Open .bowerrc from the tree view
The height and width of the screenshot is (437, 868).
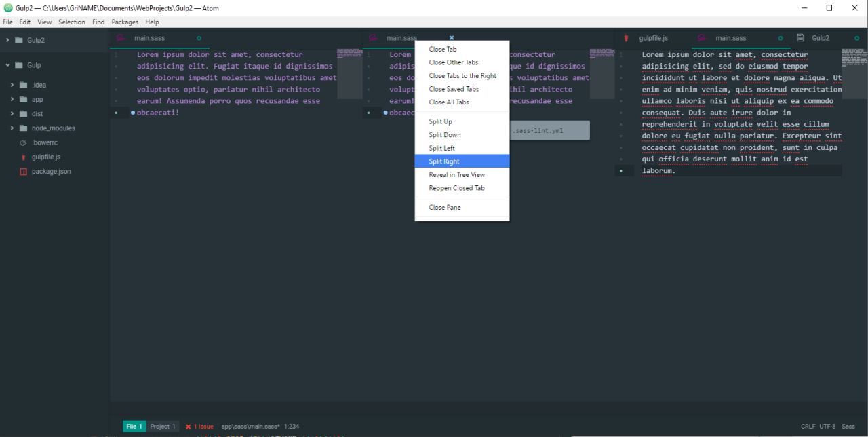coord(45,142)
